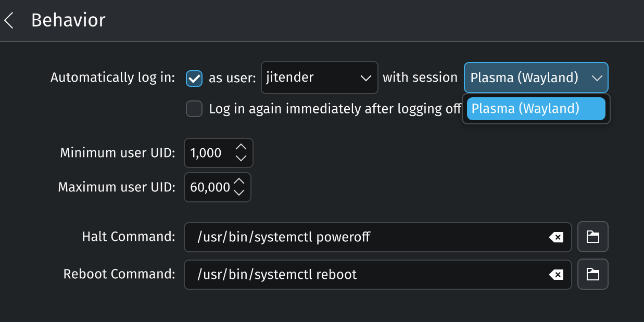
Task: Decrease Maximum user UID value
Action: point(239,192)
